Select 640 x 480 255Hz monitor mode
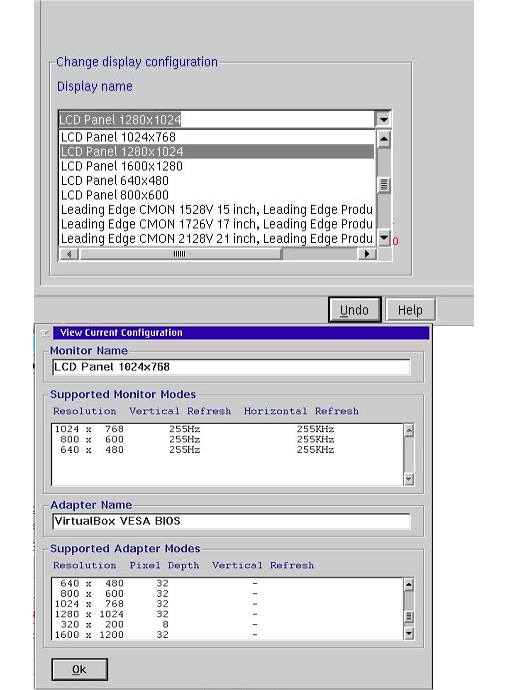The image size is (518, 690). point(227,450)
